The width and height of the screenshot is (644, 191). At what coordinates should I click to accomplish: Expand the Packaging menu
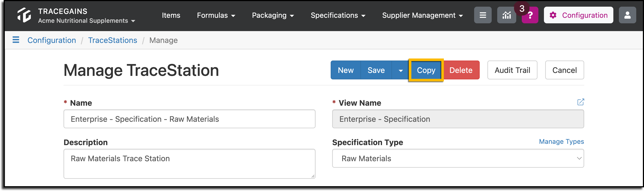tap(273, 15)
